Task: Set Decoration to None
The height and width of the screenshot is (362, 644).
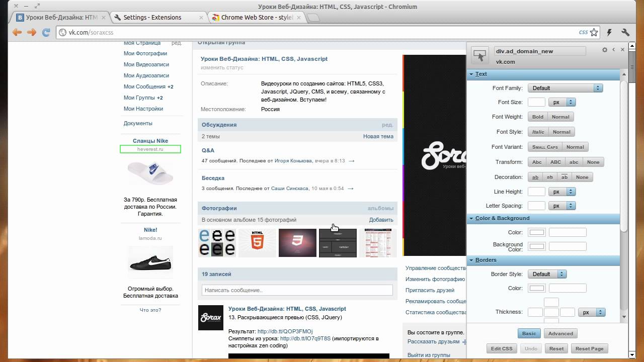Action: tap(582, 177)
